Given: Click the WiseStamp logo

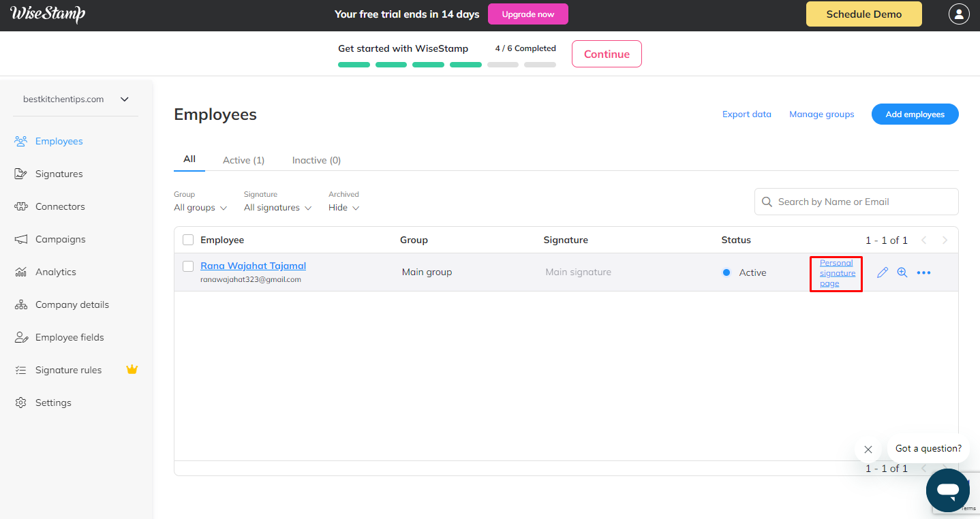Looking at the screenshot, I should point(48,14).
